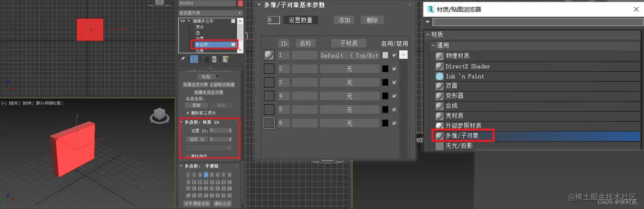Select 壳材质 material icon

click(x=440, y=116)
